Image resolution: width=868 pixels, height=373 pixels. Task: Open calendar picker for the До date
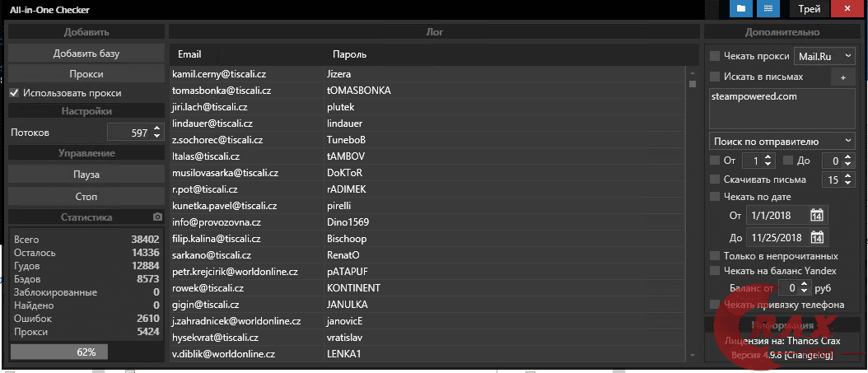(x=817, y=238)
